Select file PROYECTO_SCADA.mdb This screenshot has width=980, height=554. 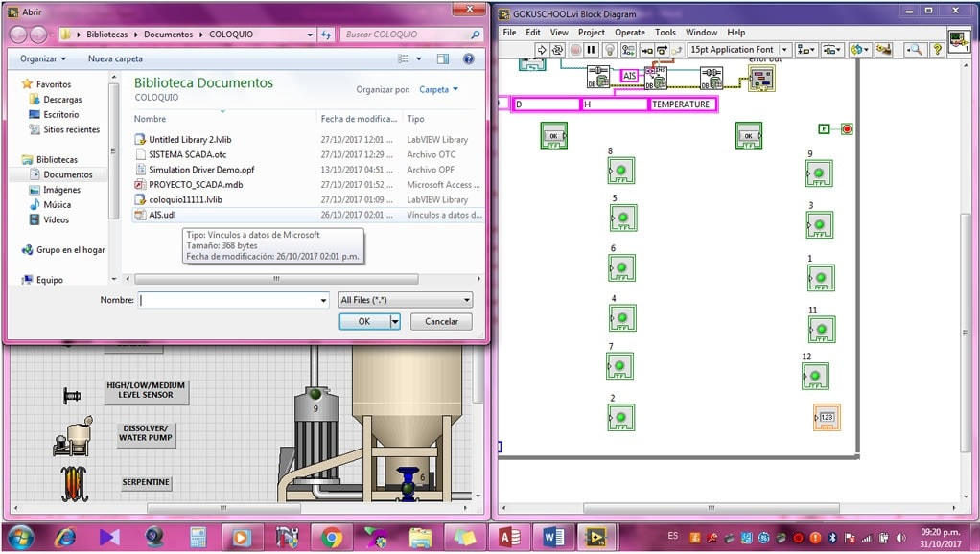(196, 185)
